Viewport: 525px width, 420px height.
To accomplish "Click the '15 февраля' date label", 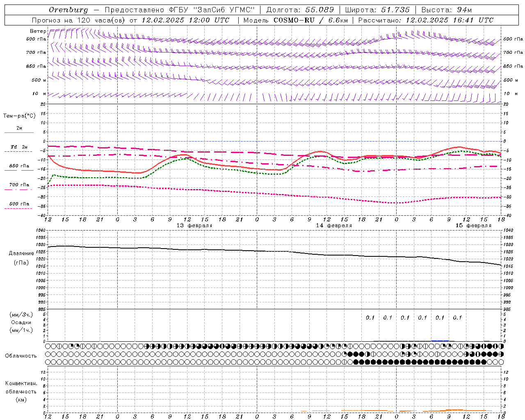I will (473, 226).
